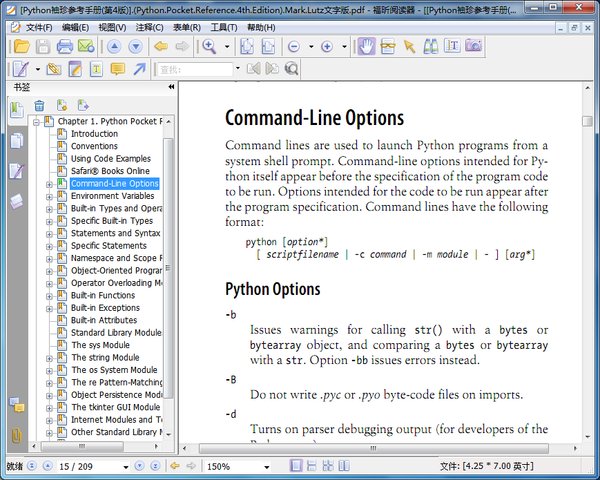Click the Print toolbar icon
This screenshot has width=600, height=480.
65,47
